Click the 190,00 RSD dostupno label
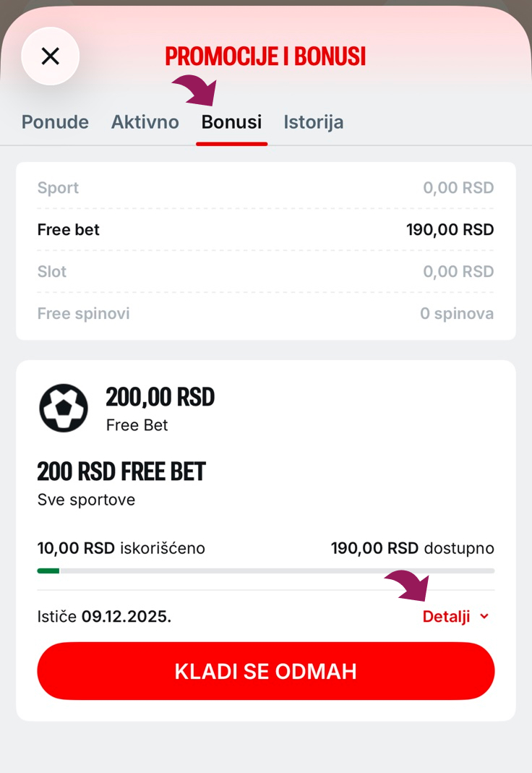 pos(412,548)
